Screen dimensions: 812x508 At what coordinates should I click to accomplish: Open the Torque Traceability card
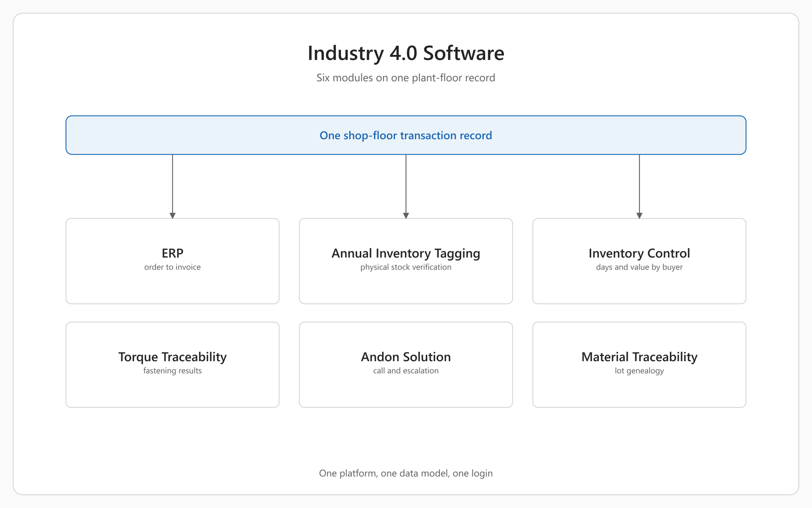173,365
